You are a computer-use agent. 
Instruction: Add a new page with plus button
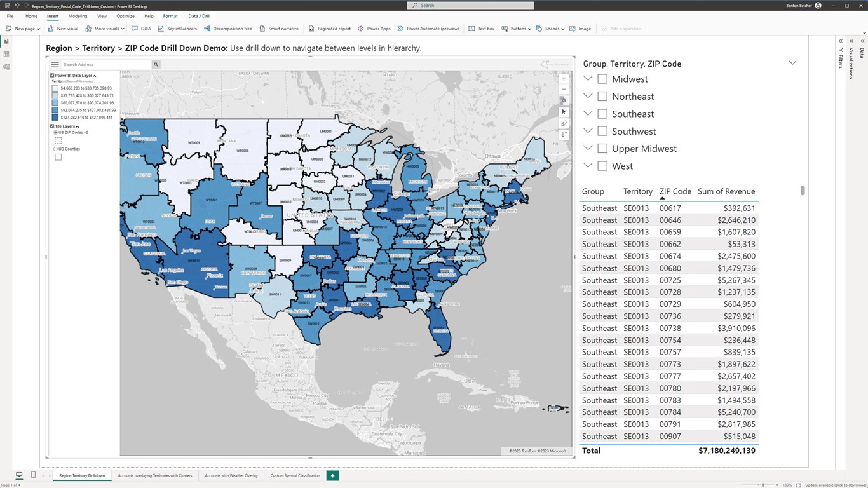[332, 475]
